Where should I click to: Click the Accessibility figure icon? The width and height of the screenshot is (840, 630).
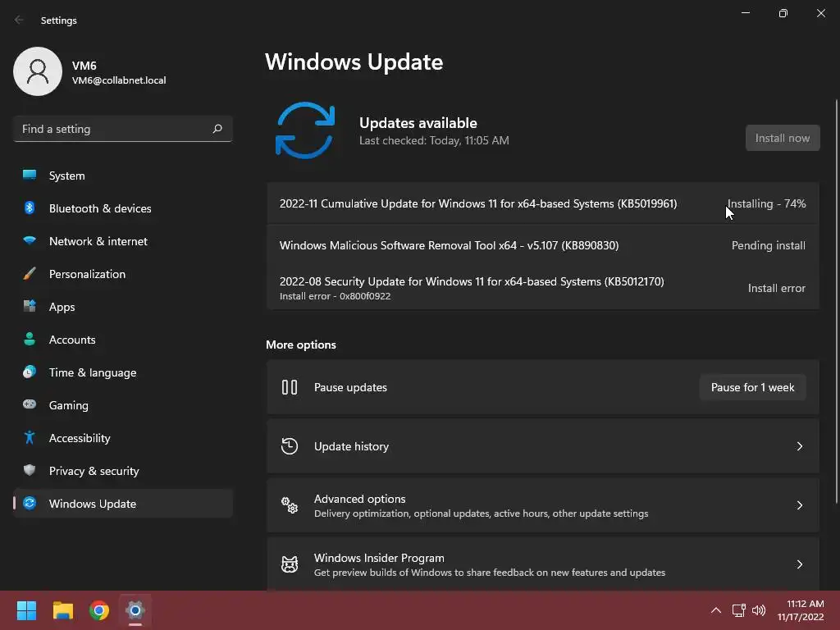tap(30, 438)
